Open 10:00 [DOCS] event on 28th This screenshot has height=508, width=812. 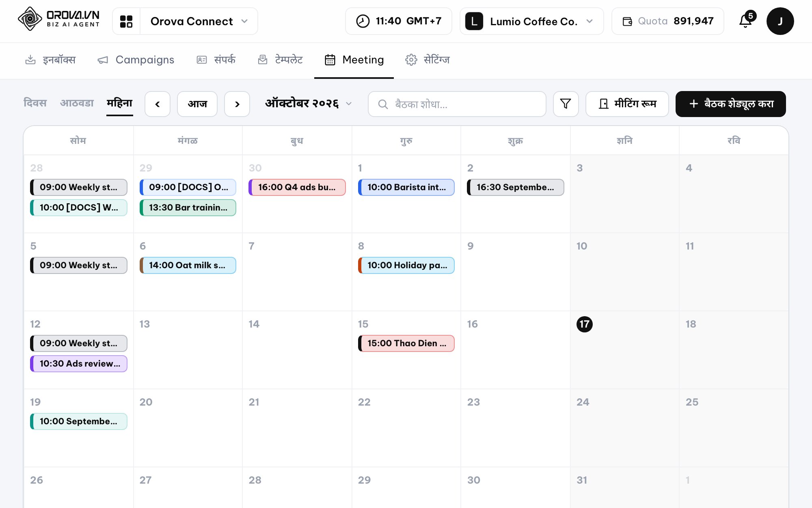pyautogui.click(x=79, y=208)
